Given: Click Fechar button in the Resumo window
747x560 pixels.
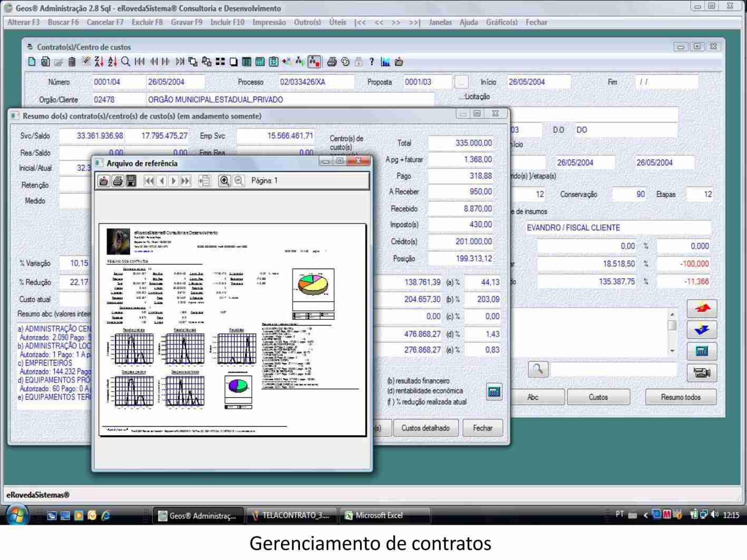Looking at the screenshot, I should [x=482, y=428].
